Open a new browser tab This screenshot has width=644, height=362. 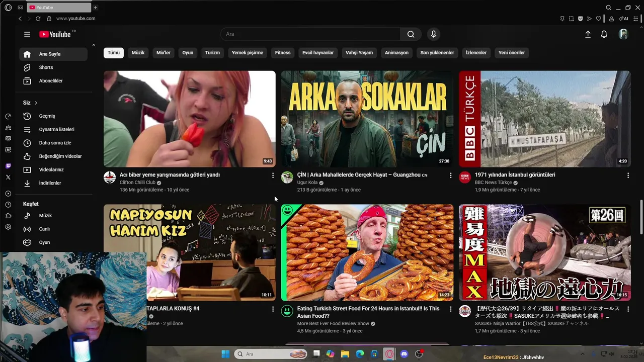click(x=95, y=8)
